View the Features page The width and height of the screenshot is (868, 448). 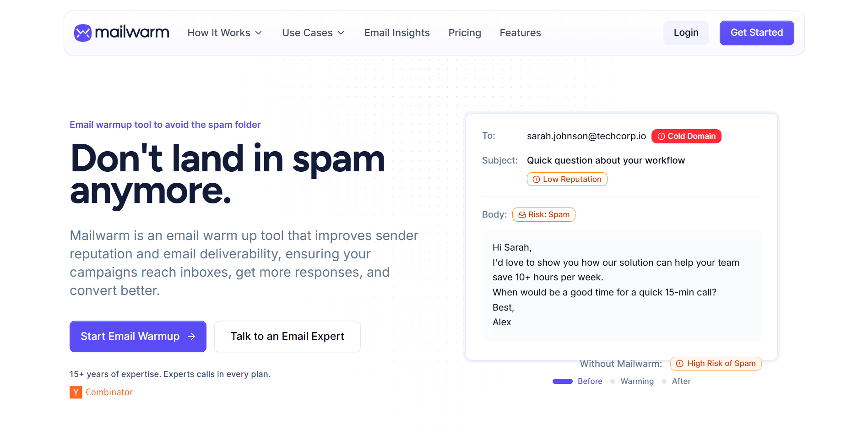(520, 33)
